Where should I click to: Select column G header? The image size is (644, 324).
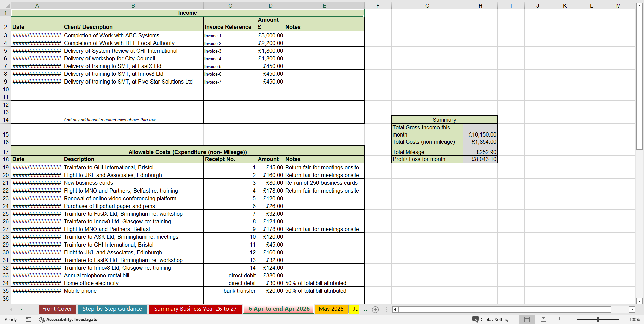(427, 6)
